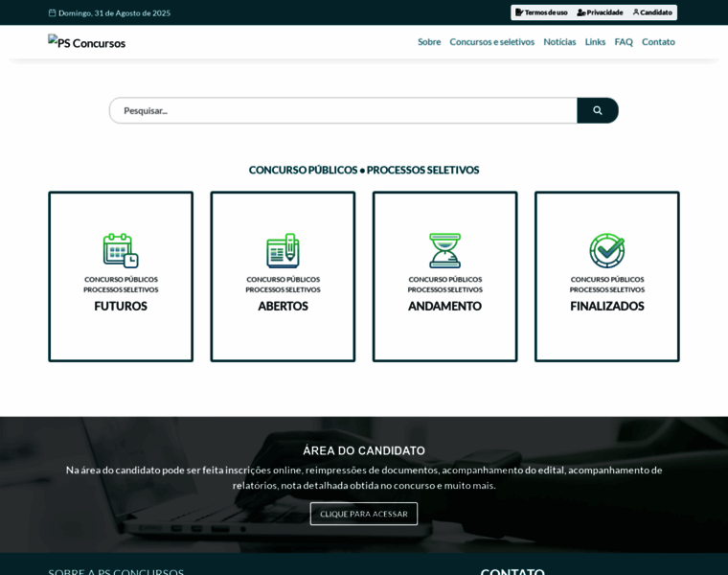728x575 pixels.
Task: Go to the Candidato login
Action: click(652, 12)
